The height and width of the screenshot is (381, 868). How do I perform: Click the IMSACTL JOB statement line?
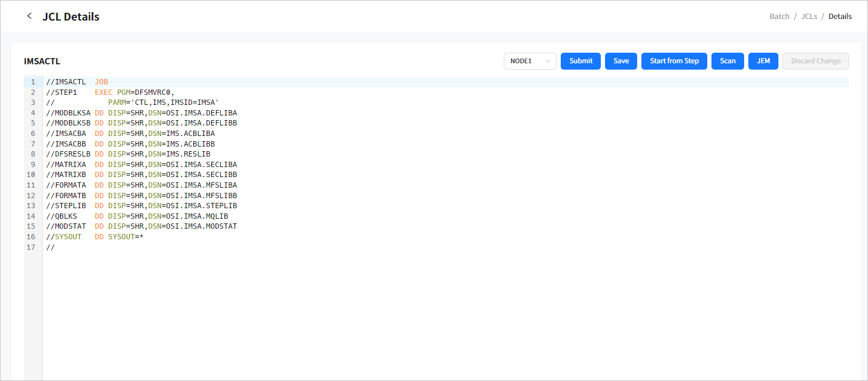[x=77, y=82]
